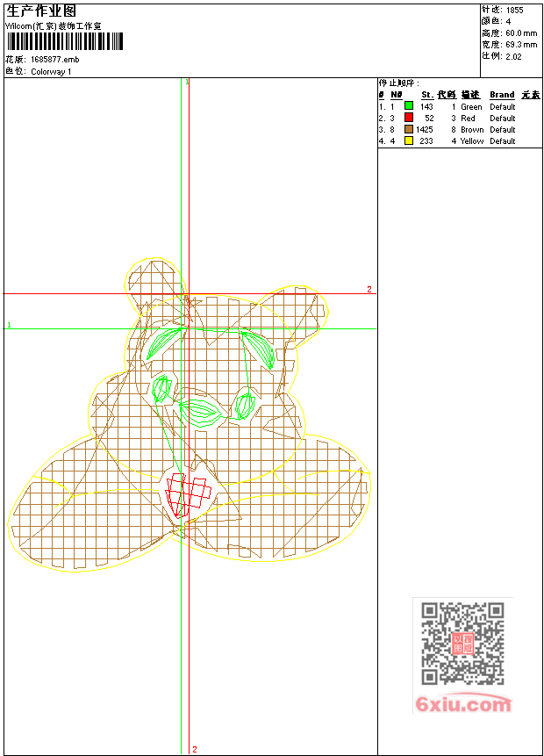Click the "N#" column header
Viewport: 544px width, 756px height.
[396, 95]
